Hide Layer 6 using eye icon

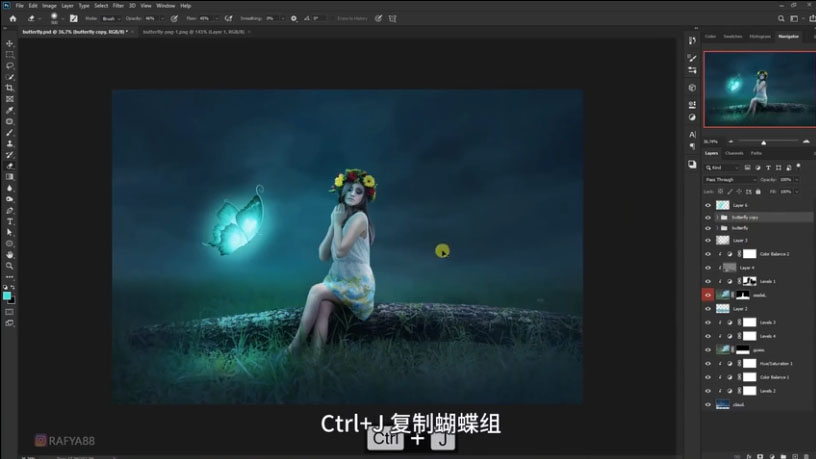click(x=708, y=205)
